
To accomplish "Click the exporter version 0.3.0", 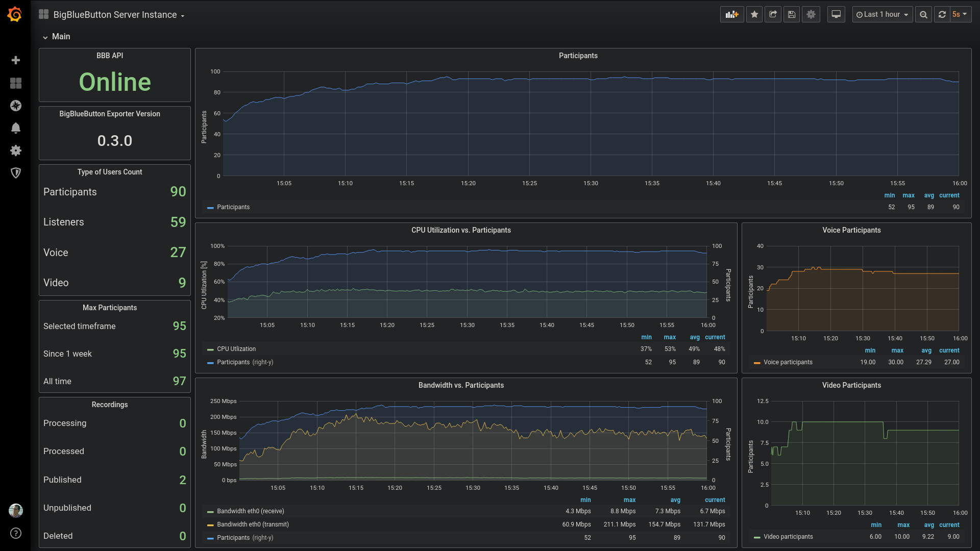I will tap(115, 141).
